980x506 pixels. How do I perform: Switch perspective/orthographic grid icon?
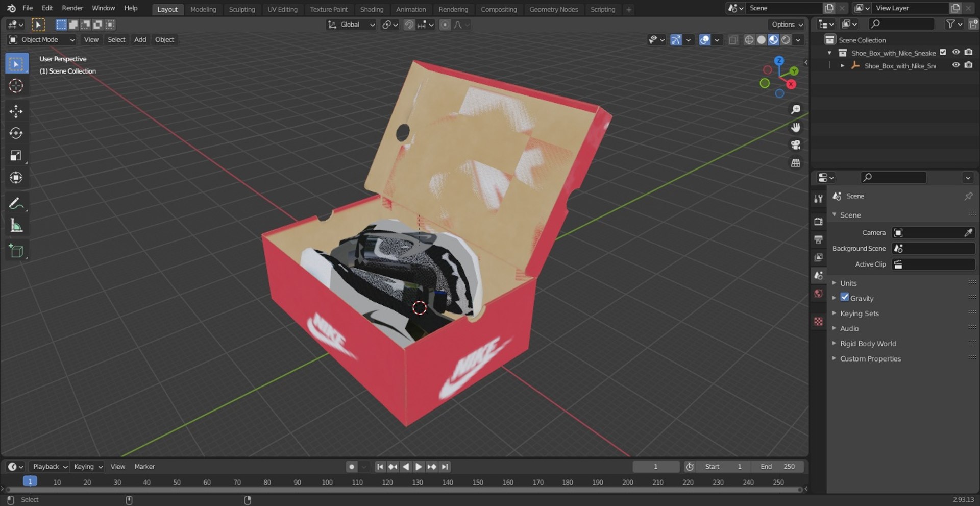point(795,163)
